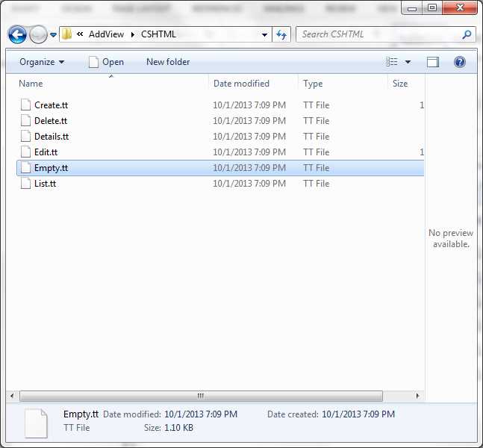Navigate to AddView in the address bar
483x448 pixels.
point(106,34)
